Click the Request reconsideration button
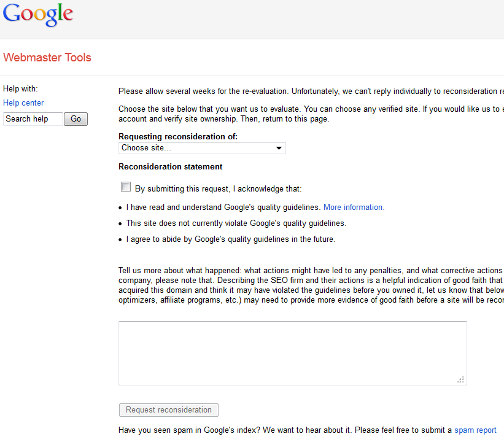This screenshot has width=504, height=442. pos(169,410)
